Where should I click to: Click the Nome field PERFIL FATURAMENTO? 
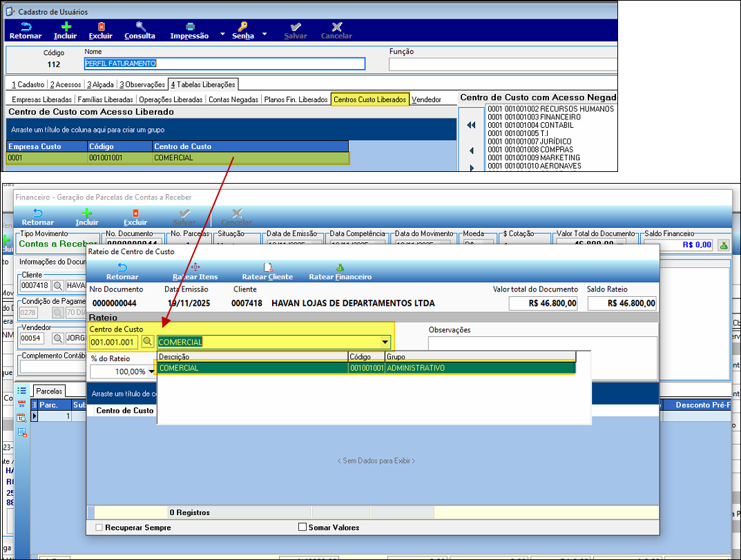[x=224, y=64]
